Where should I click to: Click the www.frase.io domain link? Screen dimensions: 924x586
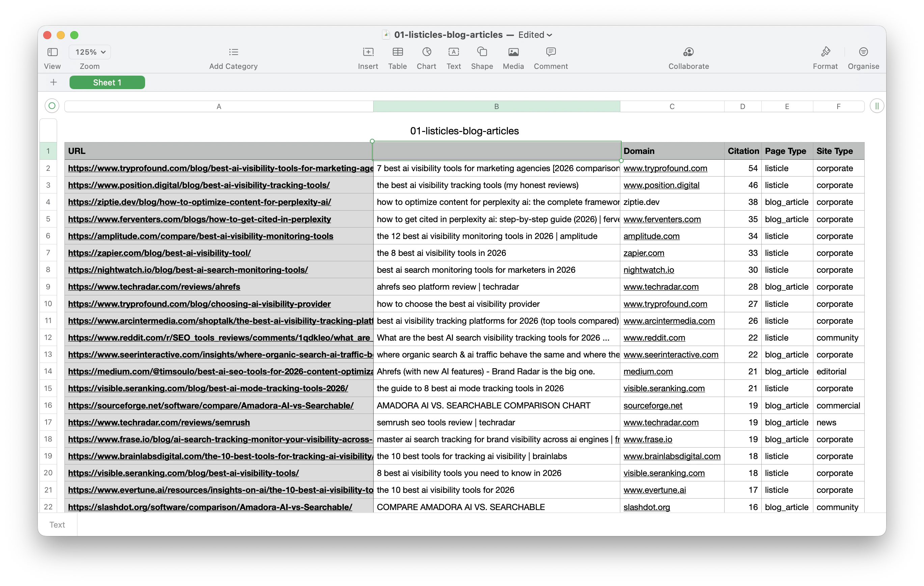point(648,439)
